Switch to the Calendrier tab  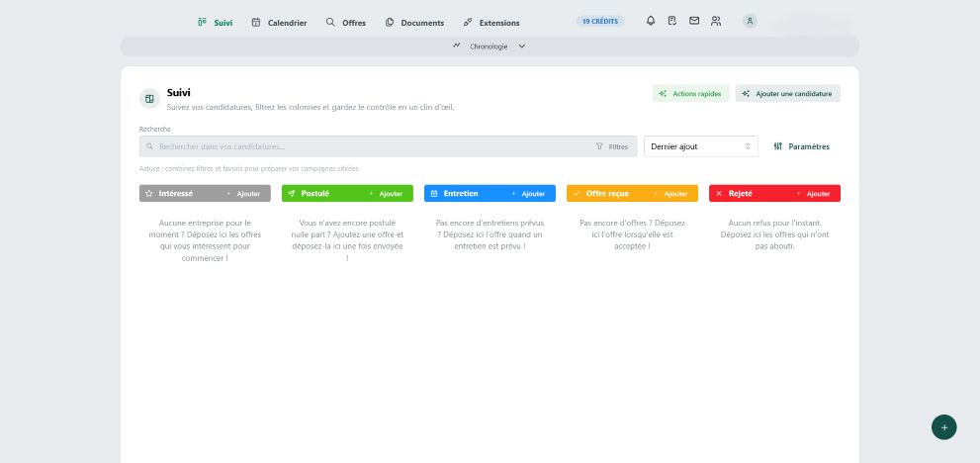[279, 22]
